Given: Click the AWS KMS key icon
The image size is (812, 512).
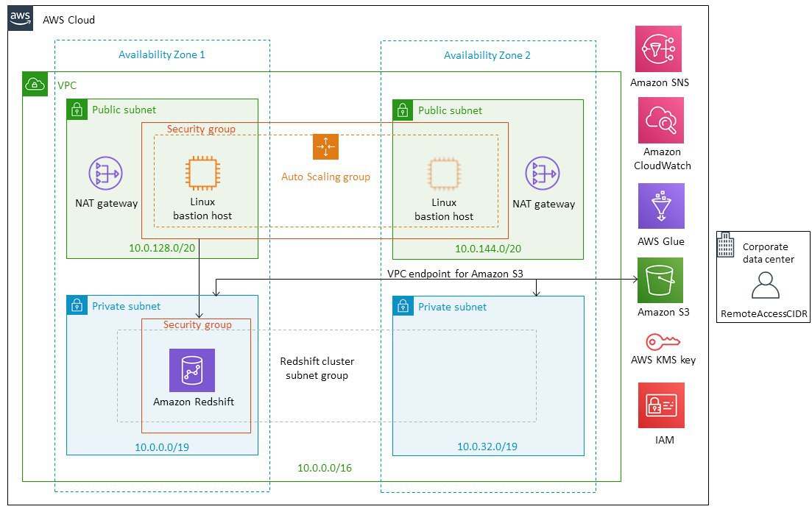Looking at the screenshot, I should tap(663, 341).
